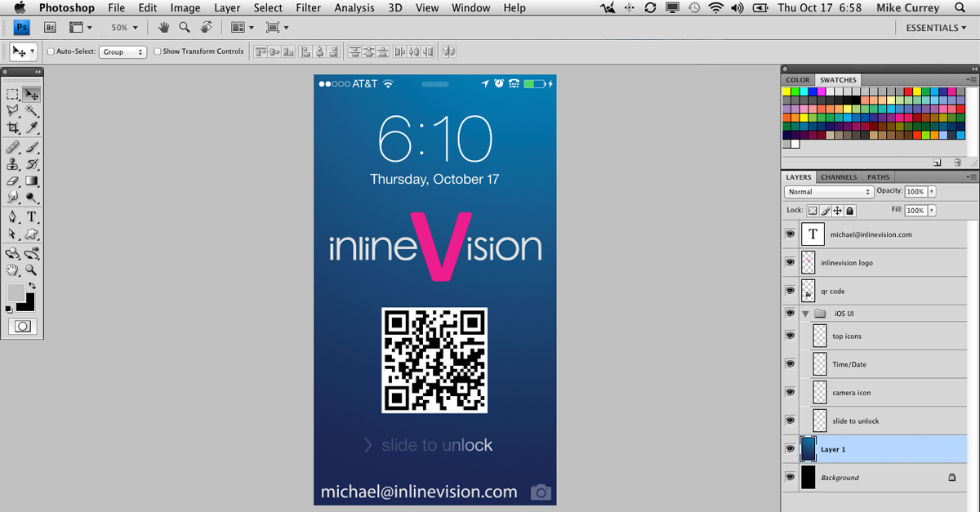Select the Eraser tool
The width and height of the screenshot is (980, 512).
(13, 180)
